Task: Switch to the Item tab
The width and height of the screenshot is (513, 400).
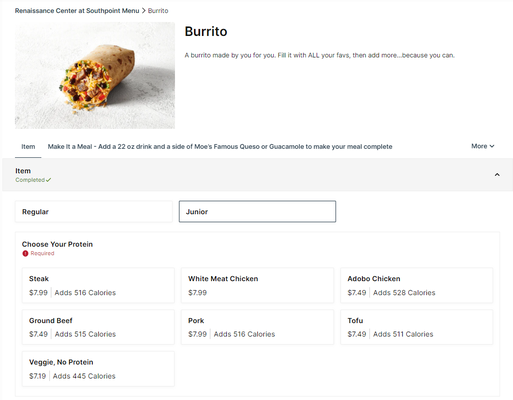Action: [28, 147]
